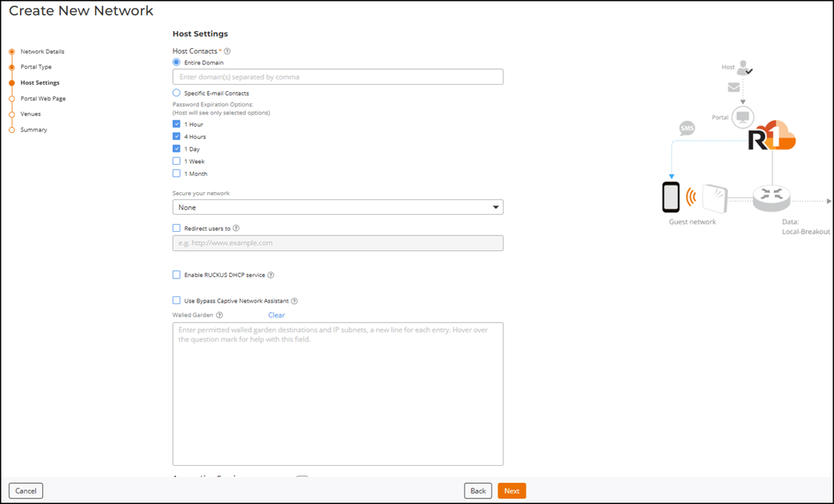Open the Portal Web Page step

click(x=43, y=99)
